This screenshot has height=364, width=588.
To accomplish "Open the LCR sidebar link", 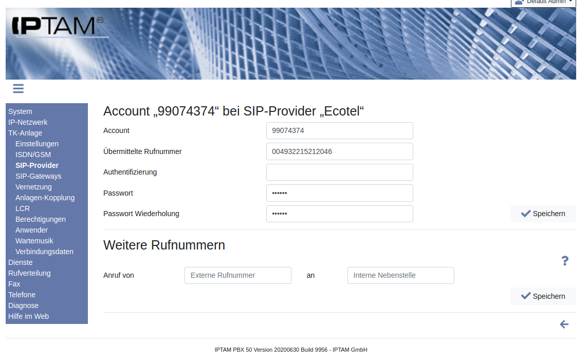I will tap(23, 208).
